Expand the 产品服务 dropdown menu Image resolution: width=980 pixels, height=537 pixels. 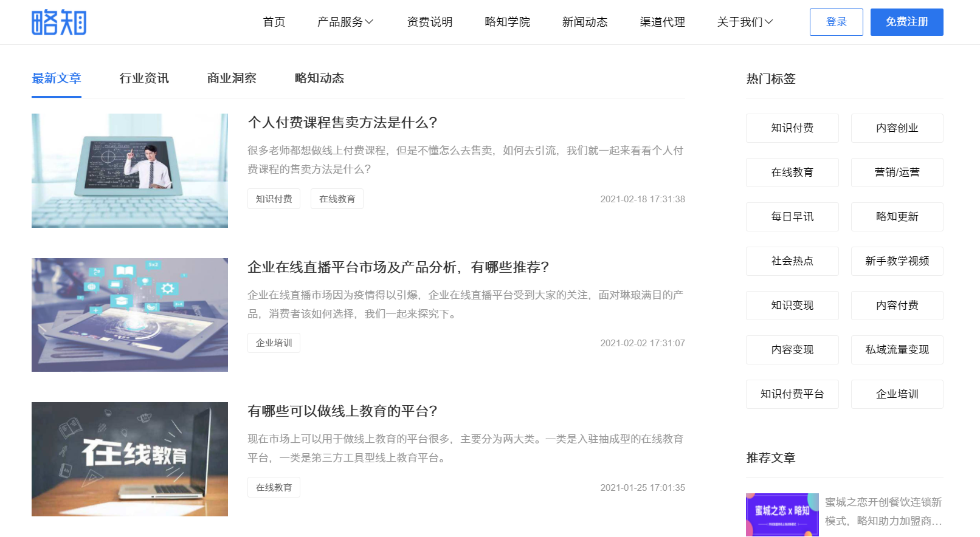[x=345, y=22]
